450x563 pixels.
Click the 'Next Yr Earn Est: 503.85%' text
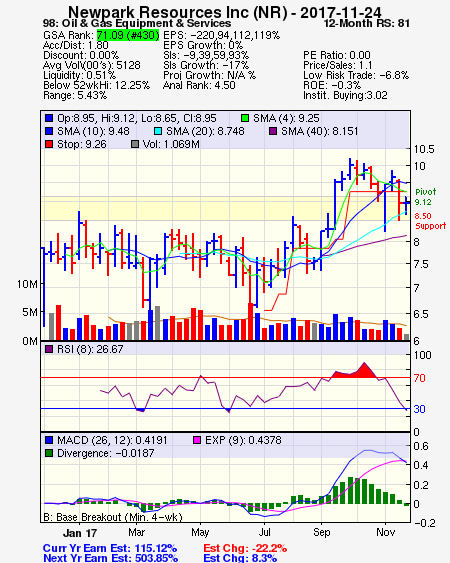[110, 558]
